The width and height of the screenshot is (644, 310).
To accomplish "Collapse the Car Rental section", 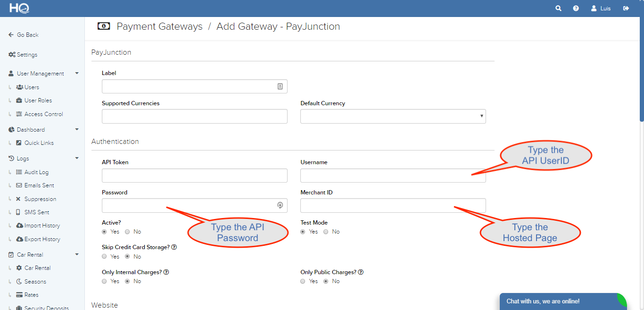I will pos(77,255).
